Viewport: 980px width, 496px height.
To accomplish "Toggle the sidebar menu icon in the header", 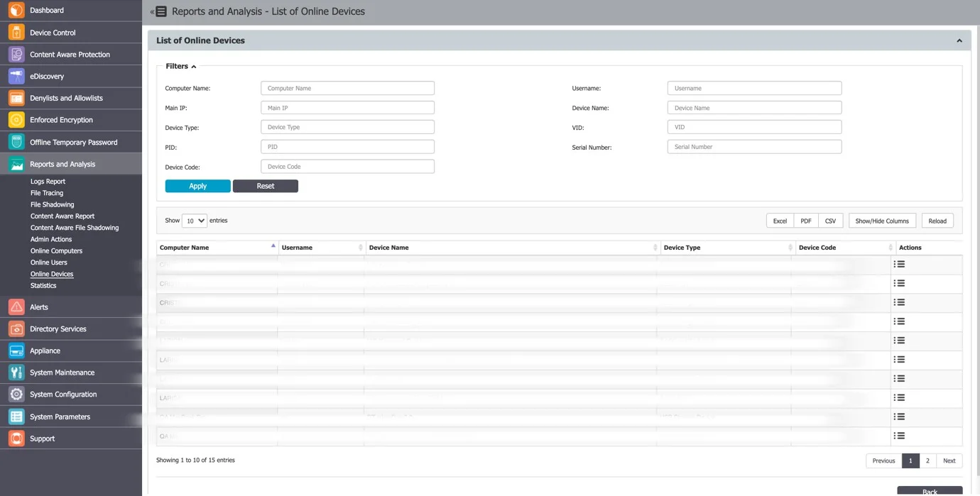I will (160, 11).
